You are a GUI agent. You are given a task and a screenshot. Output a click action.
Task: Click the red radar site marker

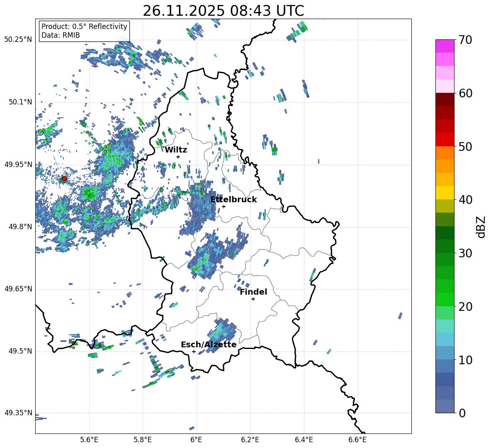click(64, 179)
